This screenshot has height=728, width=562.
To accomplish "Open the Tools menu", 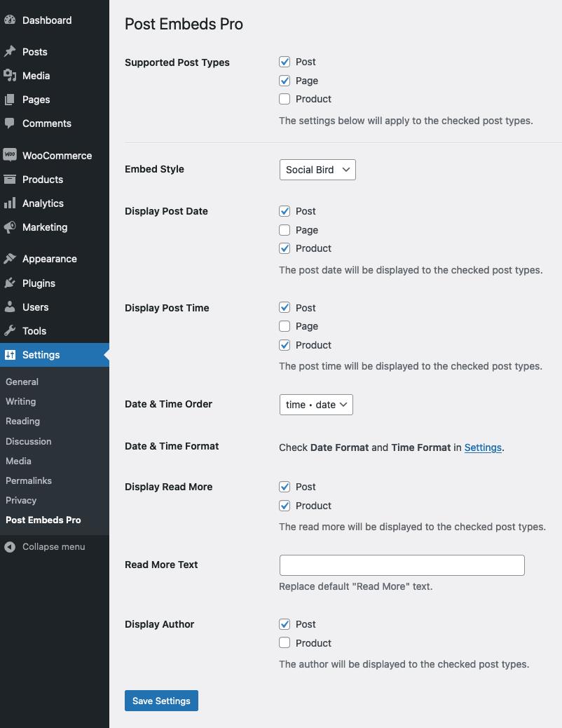I will [x=55, y=330].
